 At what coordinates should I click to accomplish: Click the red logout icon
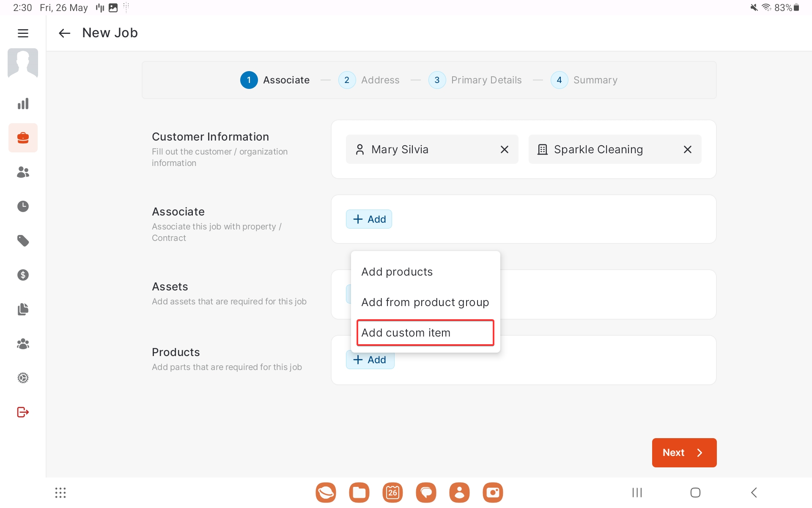(23, 412)
